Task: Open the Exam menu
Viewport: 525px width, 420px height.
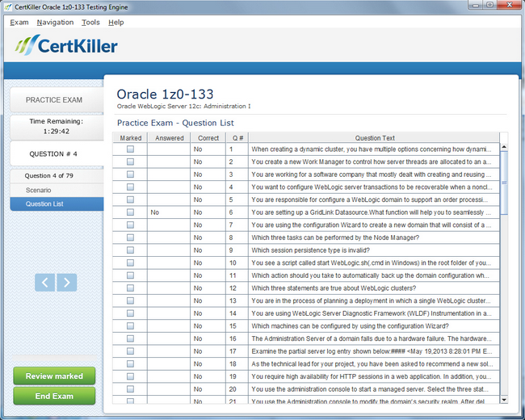Action: click(19, 23)
